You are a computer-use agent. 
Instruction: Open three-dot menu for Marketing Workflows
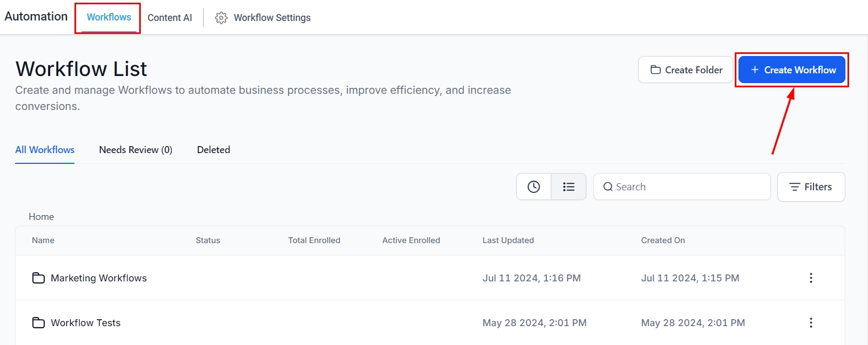(x=810, y=278)
